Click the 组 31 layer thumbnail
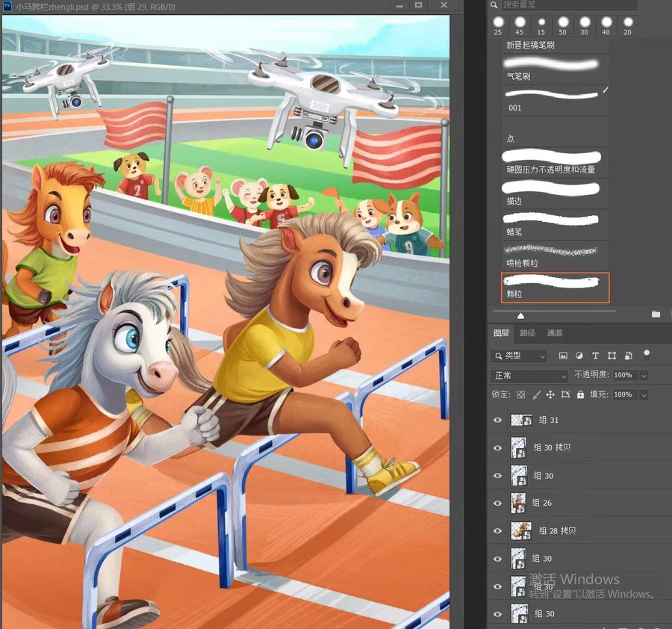This screenshot has height=629, width=672. click(x=522, y=420)
